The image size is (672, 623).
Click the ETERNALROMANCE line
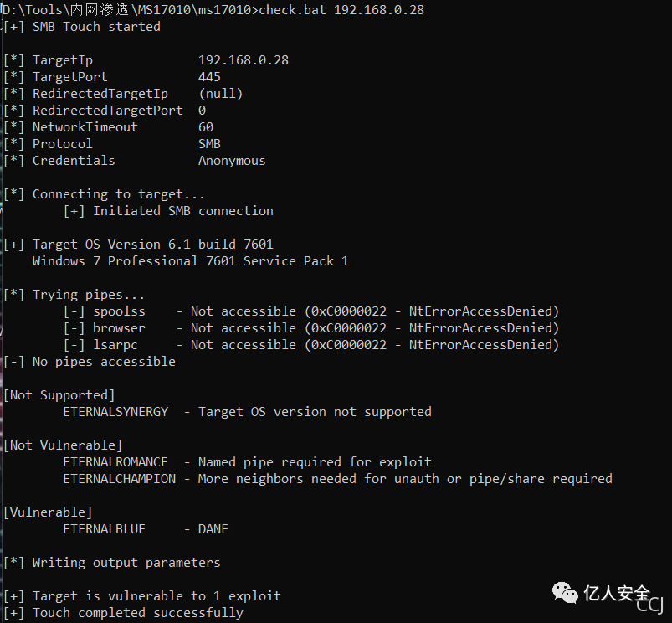click(247, 461)
